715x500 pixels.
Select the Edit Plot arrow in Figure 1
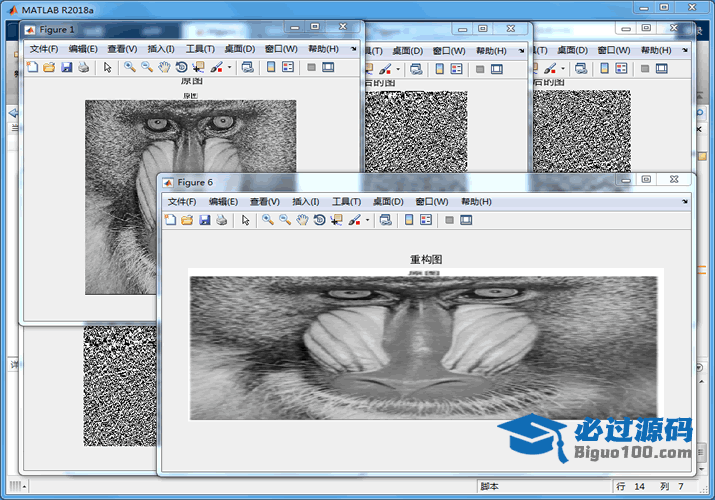[107, 67]
